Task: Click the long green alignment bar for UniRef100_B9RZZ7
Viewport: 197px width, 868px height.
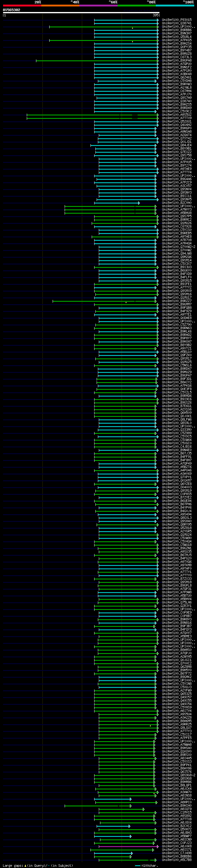Action: pos(105,301)
